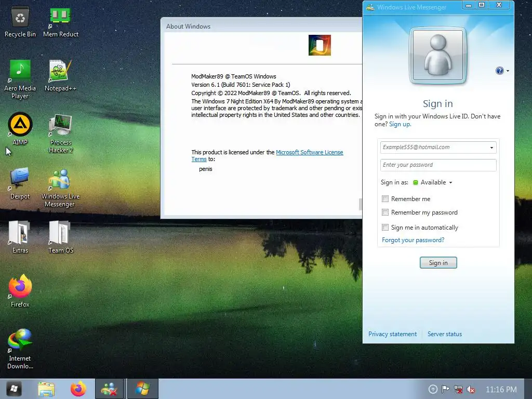Viewport: 532px width, 399px height.
Task: Open the Start menu button
Action: [x=14, y=389]
